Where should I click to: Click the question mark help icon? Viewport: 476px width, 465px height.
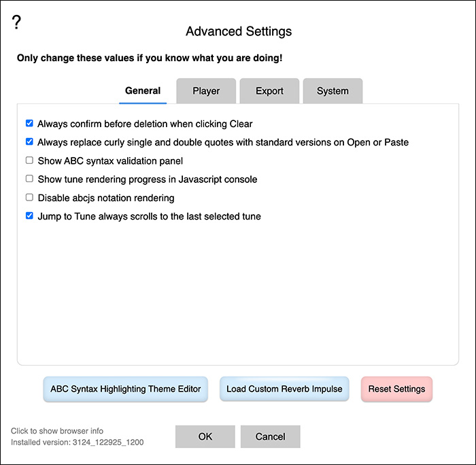tap(17, 22)
